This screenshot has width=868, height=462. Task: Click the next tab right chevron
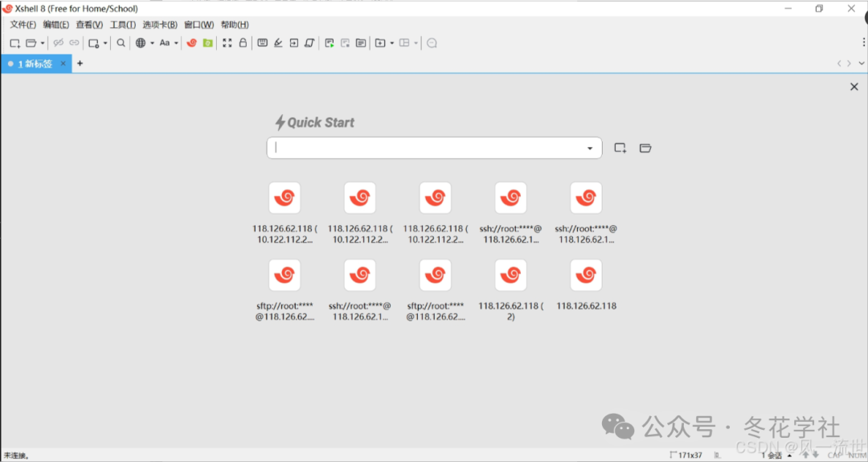[x=850, y=63]
